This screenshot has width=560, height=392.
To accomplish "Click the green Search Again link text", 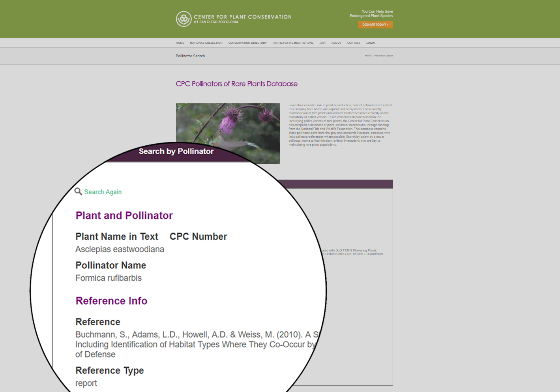I will (103, 192).
